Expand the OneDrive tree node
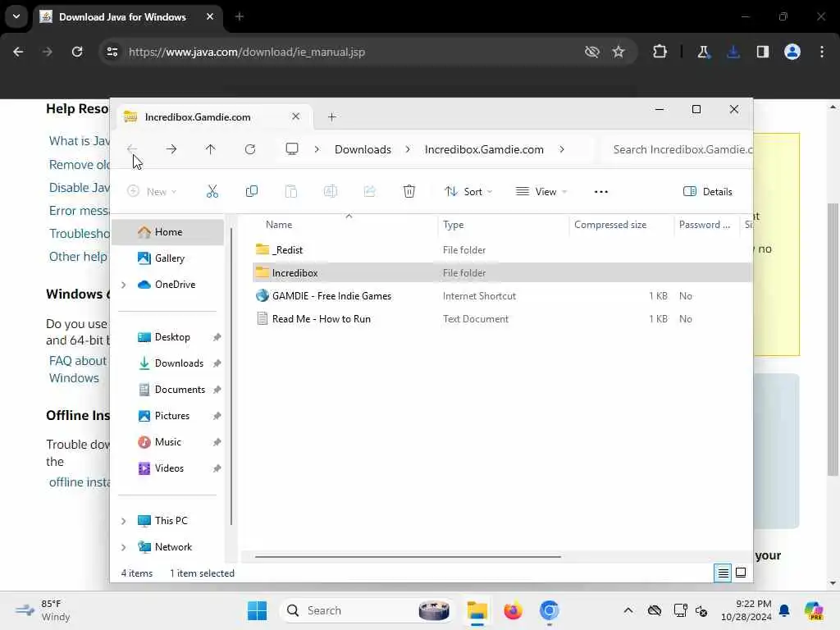Image resolution: width=840 pixels, height=630 pixels. (124, 285)
